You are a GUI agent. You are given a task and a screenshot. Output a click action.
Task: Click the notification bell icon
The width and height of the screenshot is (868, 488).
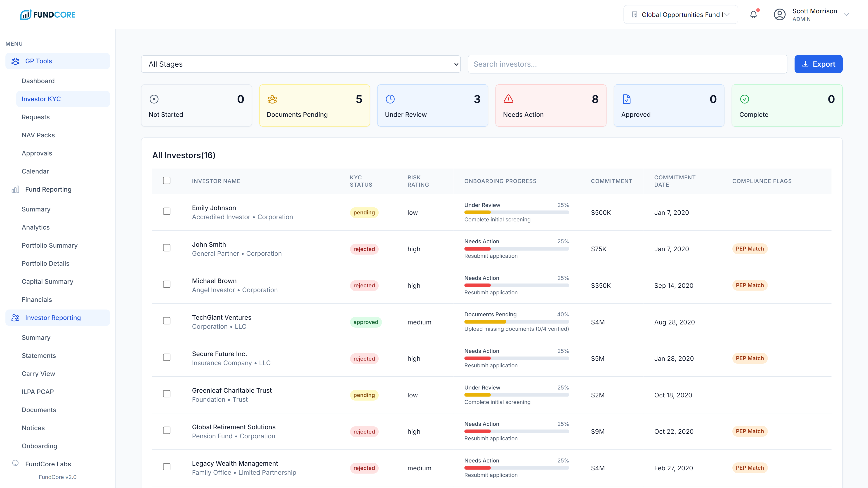(753, 14)
